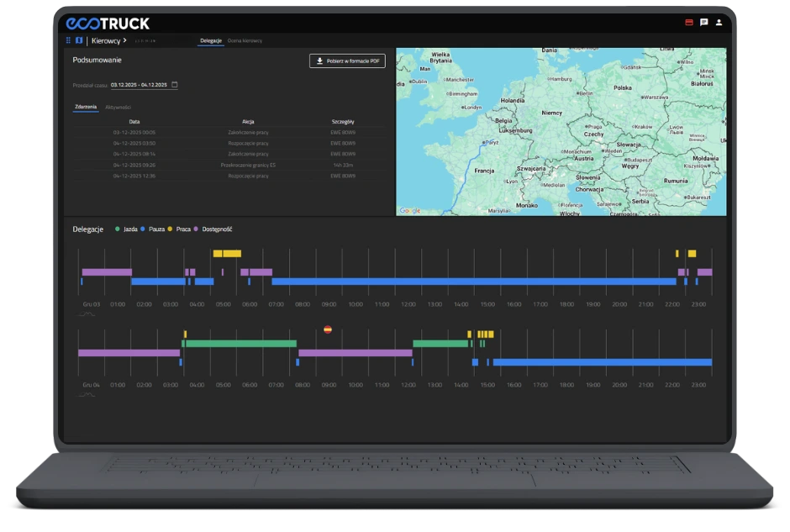Toggle the Dostępność legend series
Screen dimensions: 790x532
[213, 229]
